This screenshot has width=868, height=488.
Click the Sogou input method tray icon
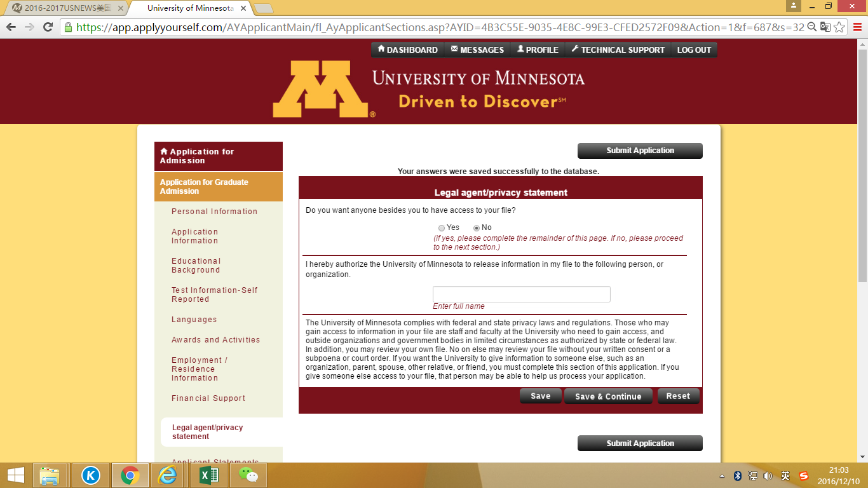(x=804, y=476)
